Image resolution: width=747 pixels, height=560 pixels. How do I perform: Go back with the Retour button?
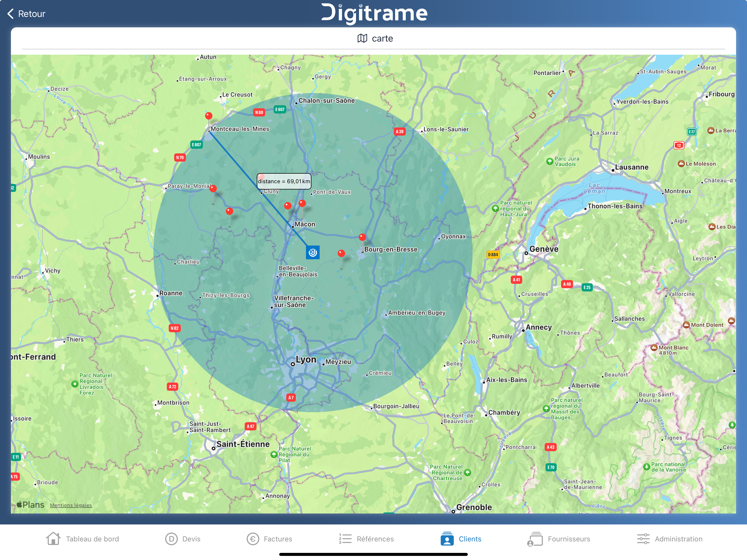[26, 14]
